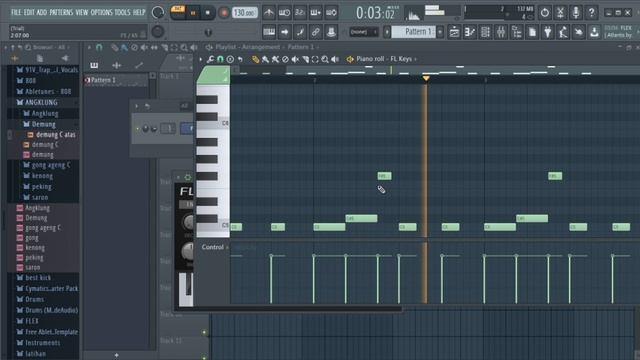This screenshot has height=360, width=640.
Task: Select the Piano roll delete tool
Action: (285, 59)
